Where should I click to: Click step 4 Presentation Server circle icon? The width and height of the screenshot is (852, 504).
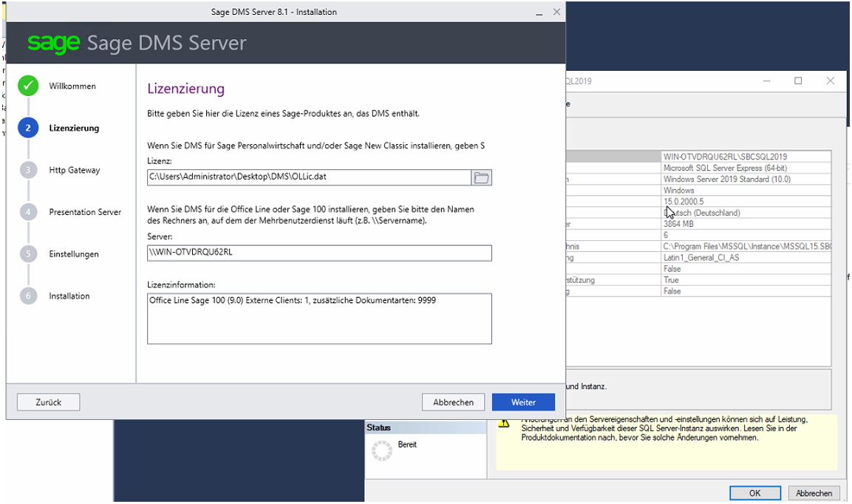(x=28, y=212)
